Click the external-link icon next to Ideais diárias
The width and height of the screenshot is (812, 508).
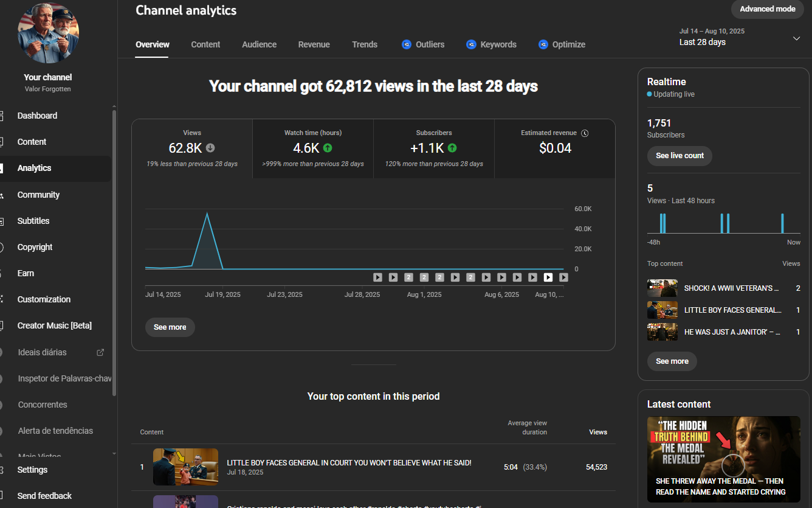click(101, 352)
